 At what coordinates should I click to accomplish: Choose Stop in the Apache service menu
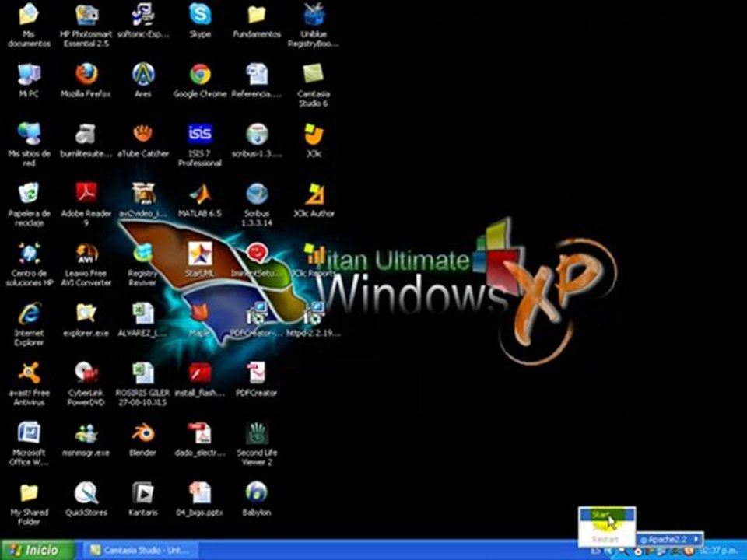click(x=607, y=527)
